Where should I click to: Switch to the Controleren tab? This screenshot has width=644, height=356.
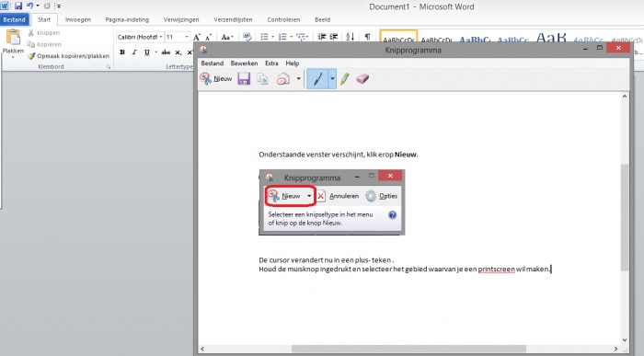[x=283, y=19]
